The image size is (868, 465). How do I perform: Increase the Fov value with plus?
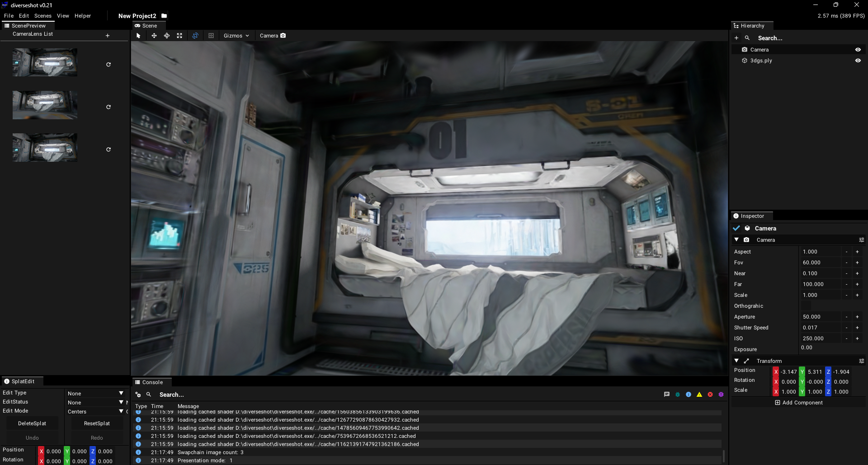coord(857,263)
